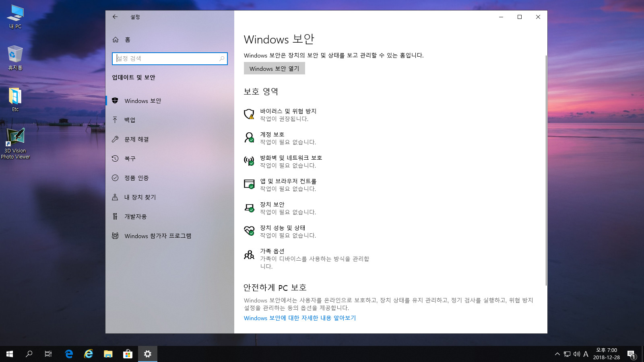Open the 홈 home icon
The image size is (644, 362).
[116, 39]
